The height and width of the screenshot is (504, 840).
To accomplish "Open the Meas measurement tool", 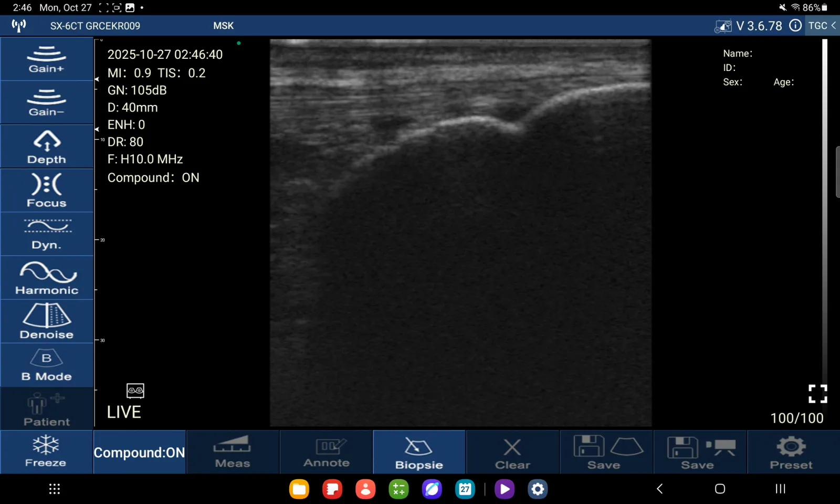I will coord(233,452).
